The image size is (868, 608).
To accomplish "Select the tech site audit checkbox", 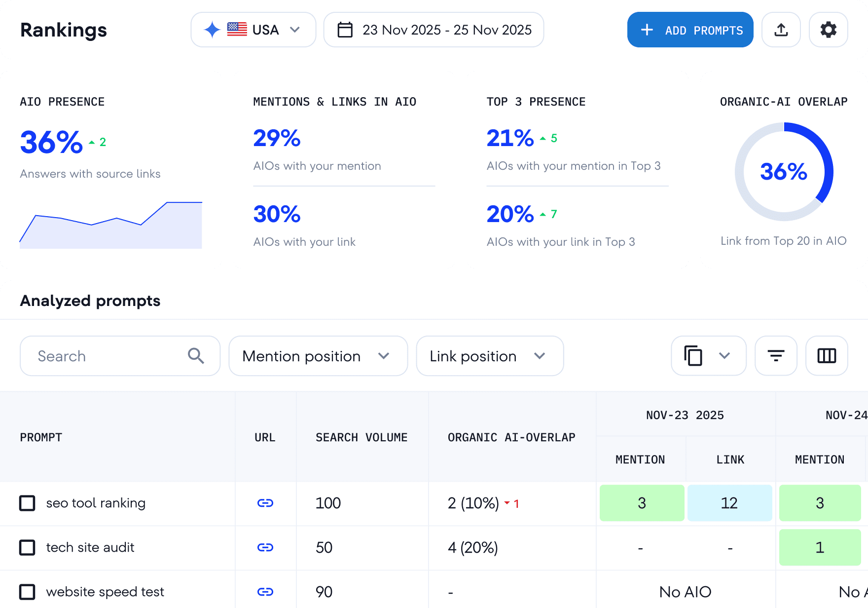I will 27,547.
